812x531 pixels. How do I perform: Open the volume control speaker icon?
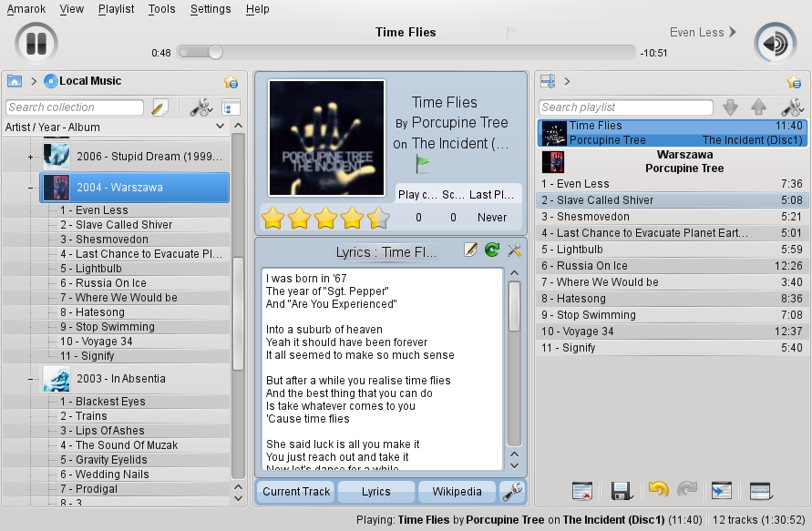click(776, 44)
